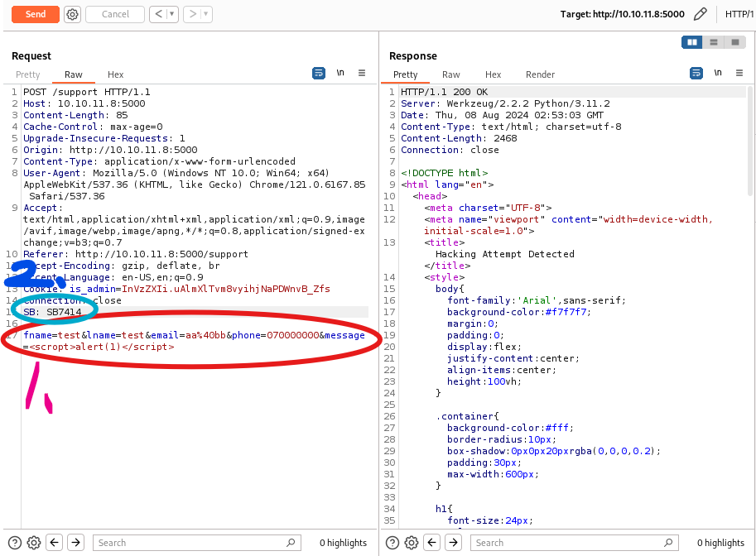Select the Request Raw tab
The image size is (756, 556).
[x=74, y=74]
